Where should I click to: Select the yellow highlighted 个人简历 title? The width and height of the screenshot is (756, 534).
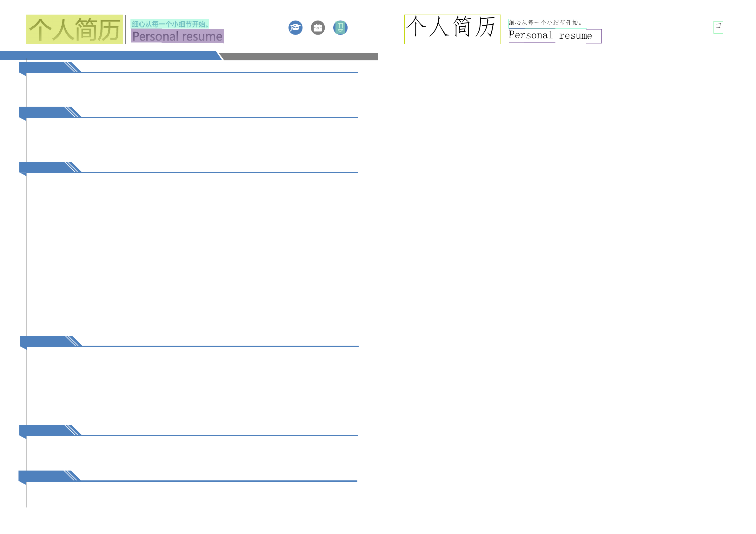tap(74, 29)
